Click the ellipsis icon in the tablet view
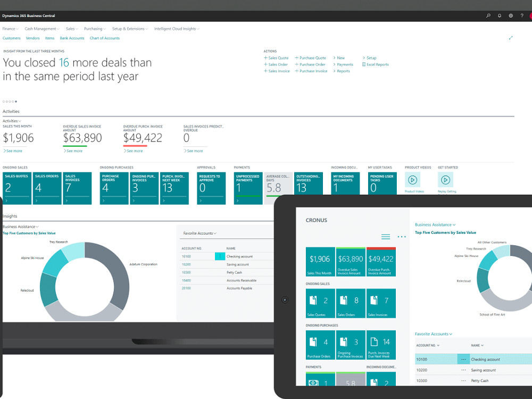This screenshot has width=532, height=399. click(x=401, y=236)
